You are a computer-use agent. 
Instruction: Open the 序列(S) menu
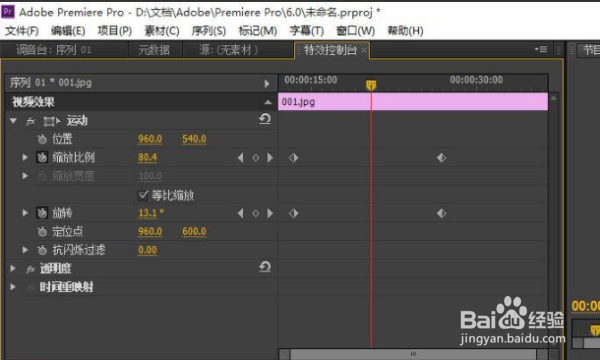[x=209, y=31]
